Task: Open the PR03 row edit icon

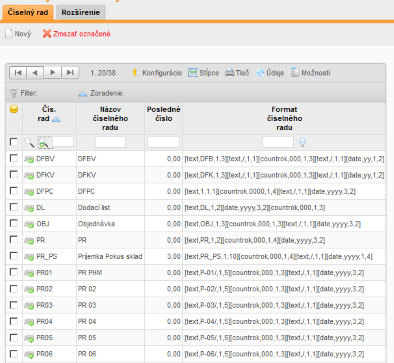Action: tap(29, 306)
